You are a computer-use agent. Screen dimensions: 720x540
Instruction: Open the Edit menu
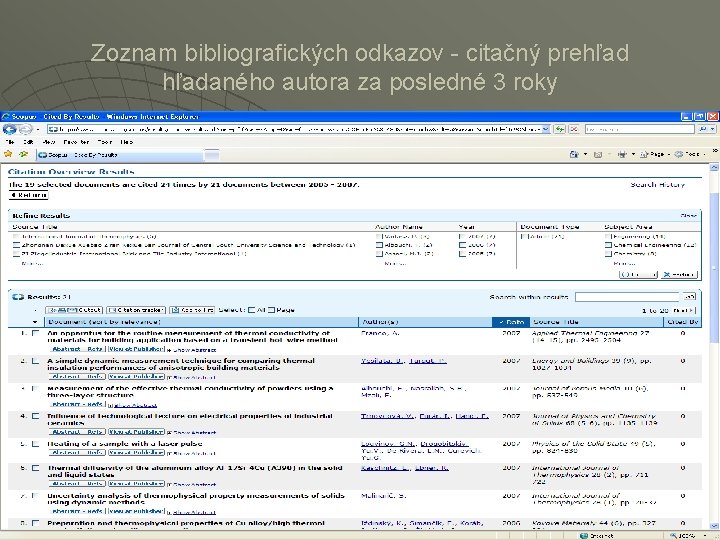(x=28, y=142)
